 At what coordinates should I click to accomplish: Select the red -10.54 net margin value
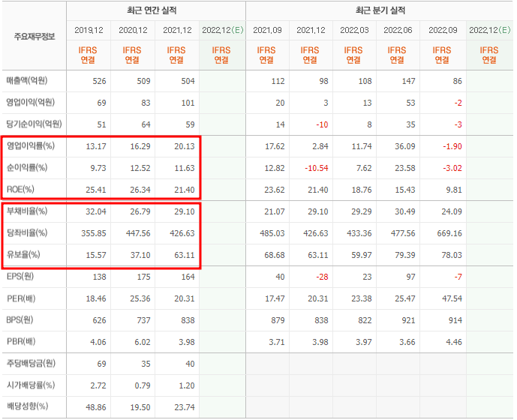point(316,168)
